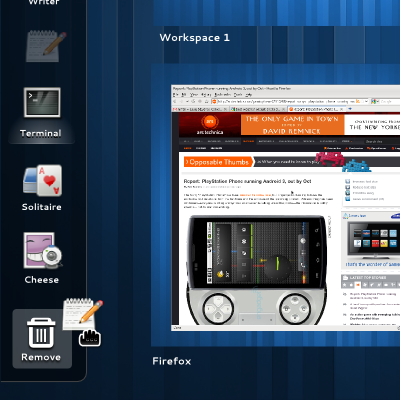Focus the Firefox address bar
This screenshot has height=400, width=400.
[x=290, y=101]
